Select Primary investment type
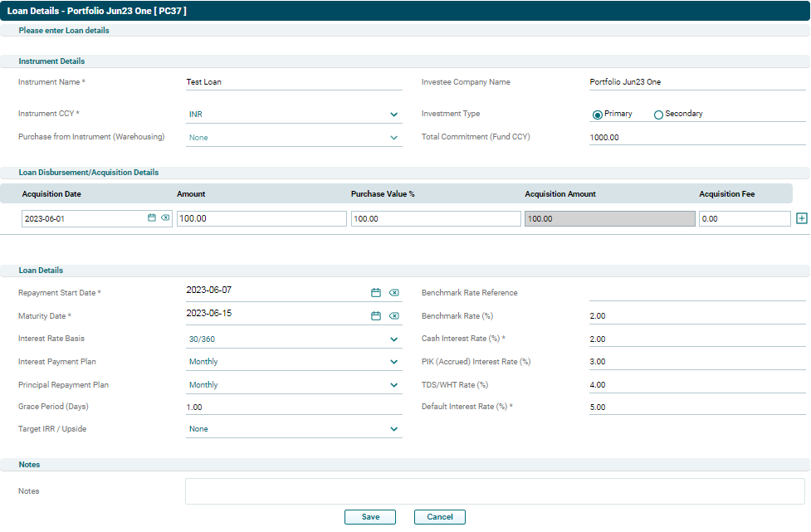 pos(598,115)
